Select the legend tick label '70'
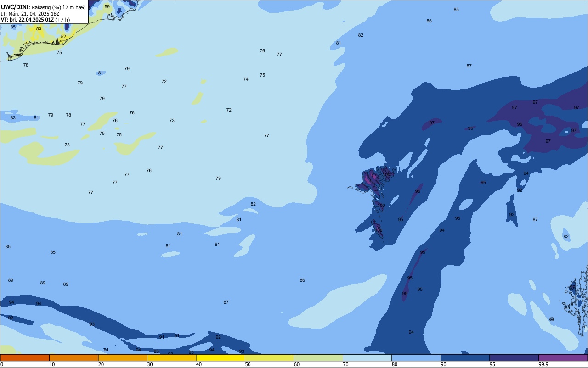 pos(345,364)
